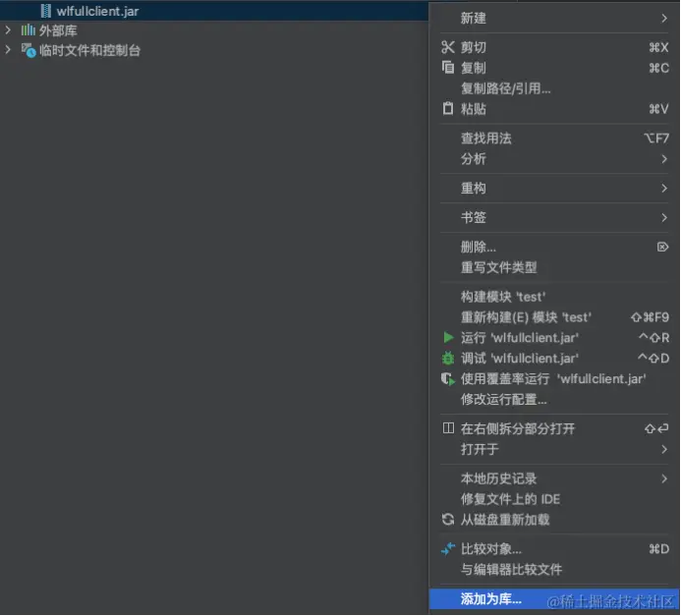Screen dimensions: 681x616
Task: Select 构建模块 'test' menu entry
Action: pyautogui.click(x=554, y=297)
